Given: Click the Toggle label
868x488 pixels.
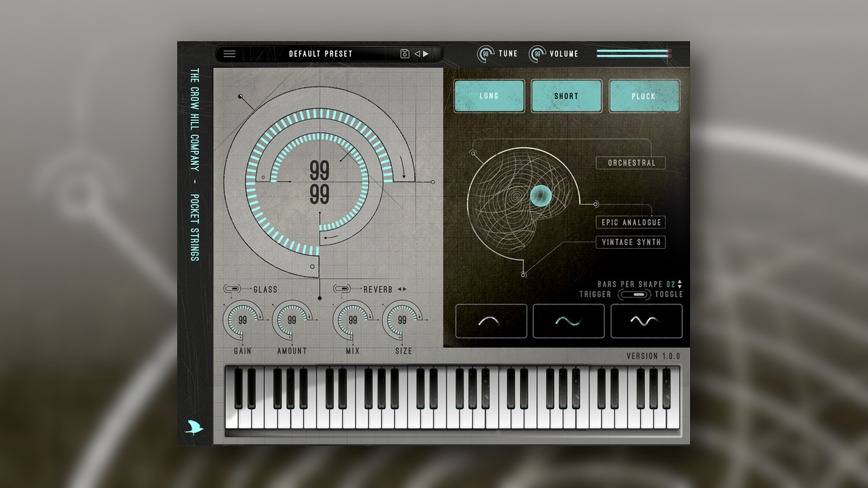Looking at the screenshot, I should [668, 294].
